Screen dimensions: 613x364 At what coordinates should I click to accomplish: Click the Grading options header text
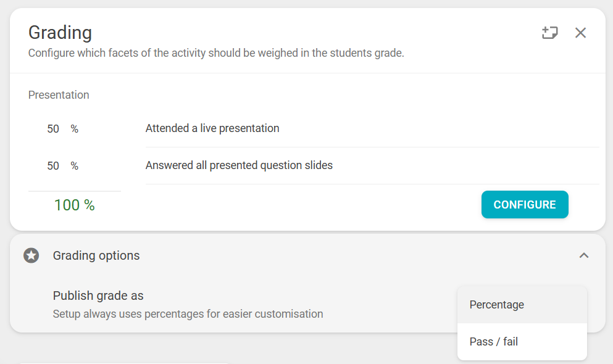point(96,255)
